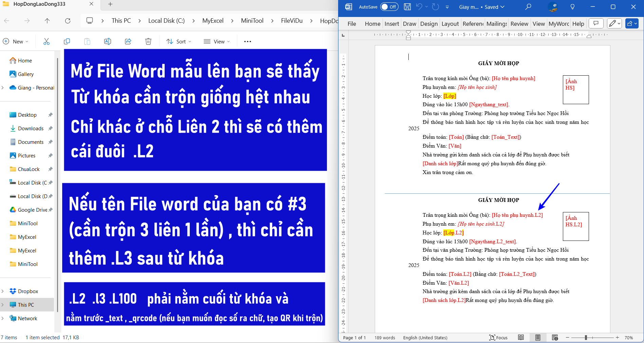
Task: Click the Save icon in Word title bar
Action: click(407, 7)
